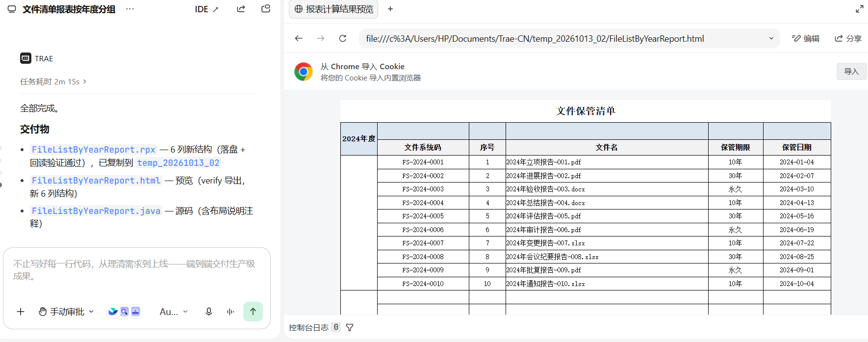
Task: Click the 控制台日志 console log label
Action: click(308, 328)
